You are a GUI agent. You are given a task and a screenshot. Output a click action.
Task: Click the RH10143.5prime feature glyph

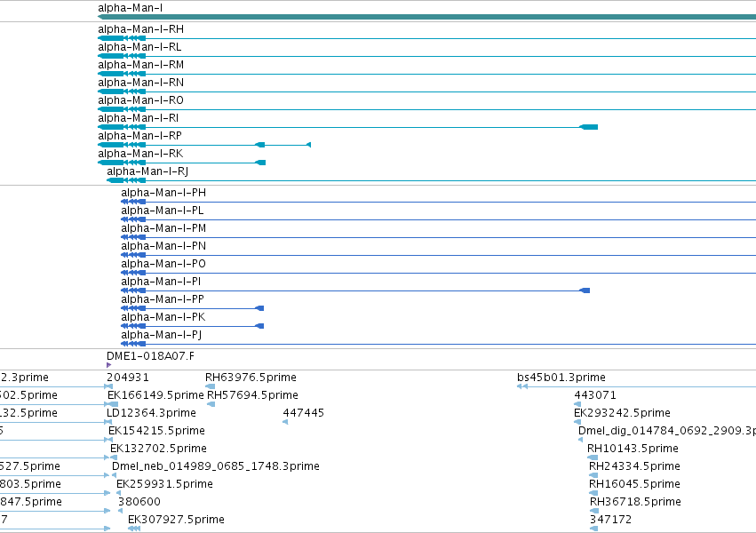[x=593, y=457]
